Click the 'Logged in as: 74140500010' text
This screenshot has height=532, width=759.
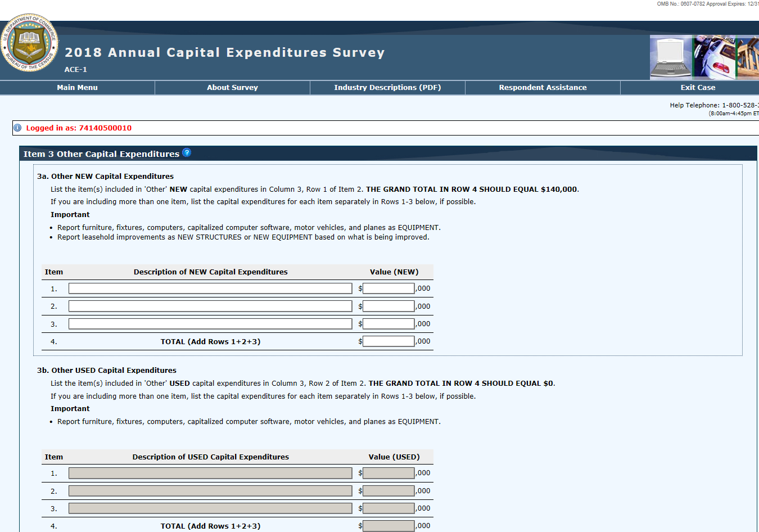click(x=79, y=128)
